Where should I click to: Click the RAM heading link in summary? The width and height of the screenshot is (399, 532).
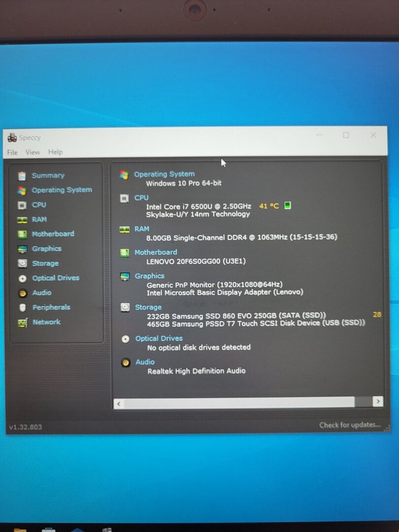(142, 229)
